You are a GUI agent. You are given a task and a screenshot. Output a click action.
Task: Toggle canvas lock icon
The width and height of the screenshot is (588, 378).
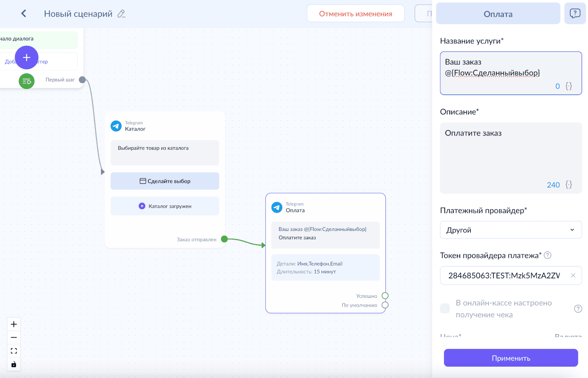click(14, 364)
